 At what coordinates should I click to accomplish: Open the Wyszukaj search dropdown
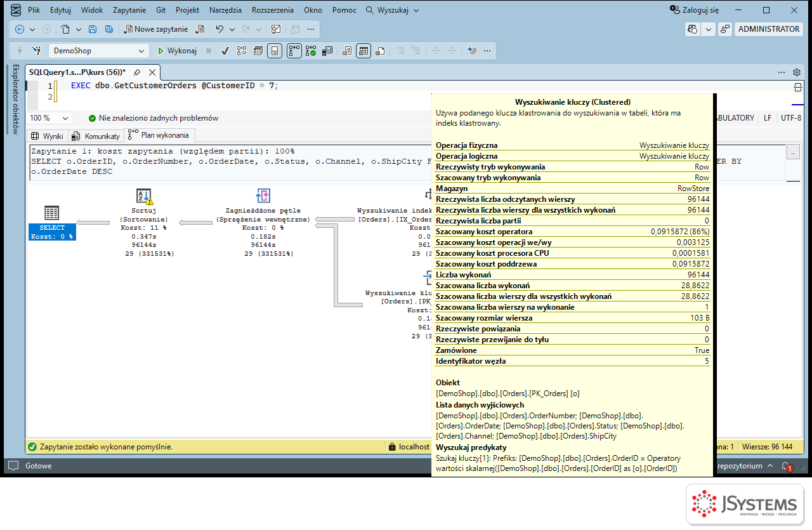392,10
